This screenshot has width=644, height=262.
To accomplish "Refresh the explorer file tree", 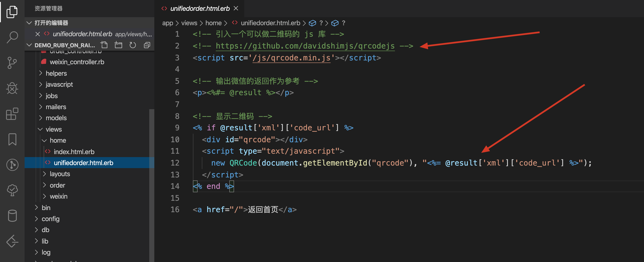I will pos(132,45).
